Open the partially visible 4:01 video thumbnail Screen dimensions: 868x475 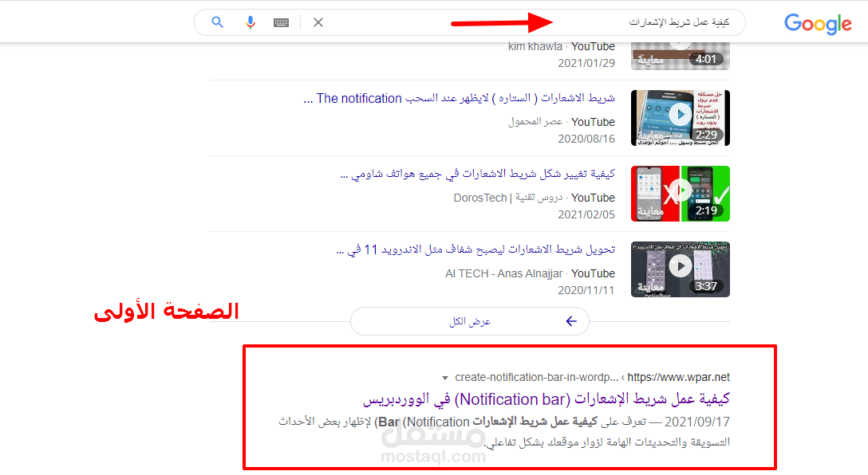click(x=681, y=55)
